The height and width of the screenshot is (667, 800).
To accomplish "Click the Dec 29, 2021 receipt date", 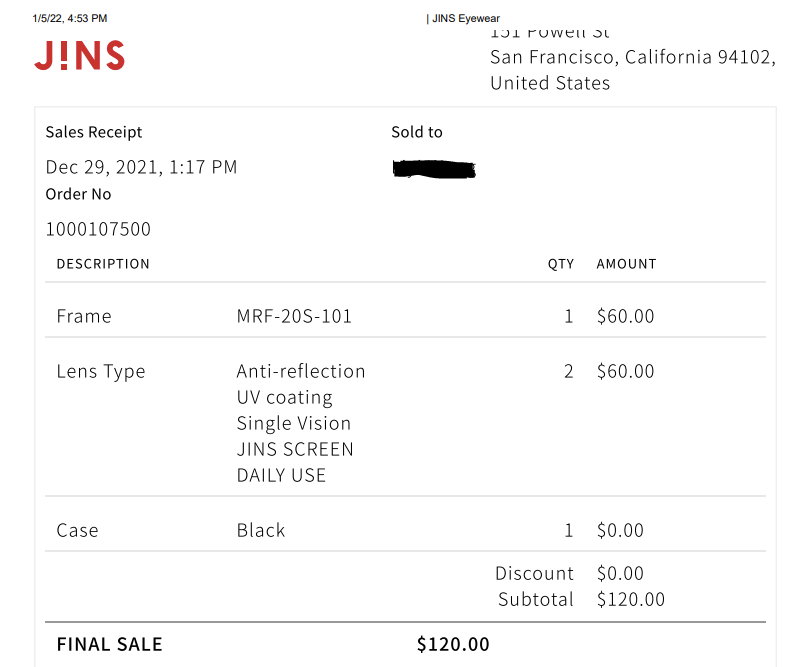I will click(x=141, y=167).
